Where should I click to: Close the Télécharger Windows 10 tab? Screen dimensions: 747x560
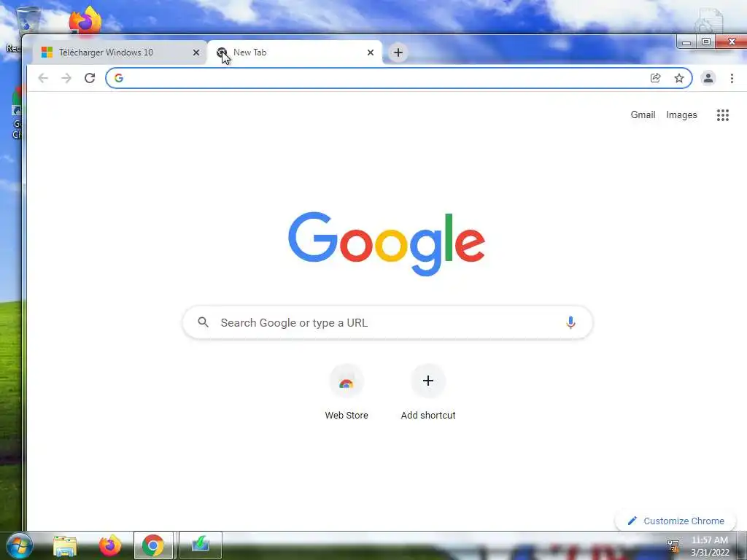[x=196, y=52]
